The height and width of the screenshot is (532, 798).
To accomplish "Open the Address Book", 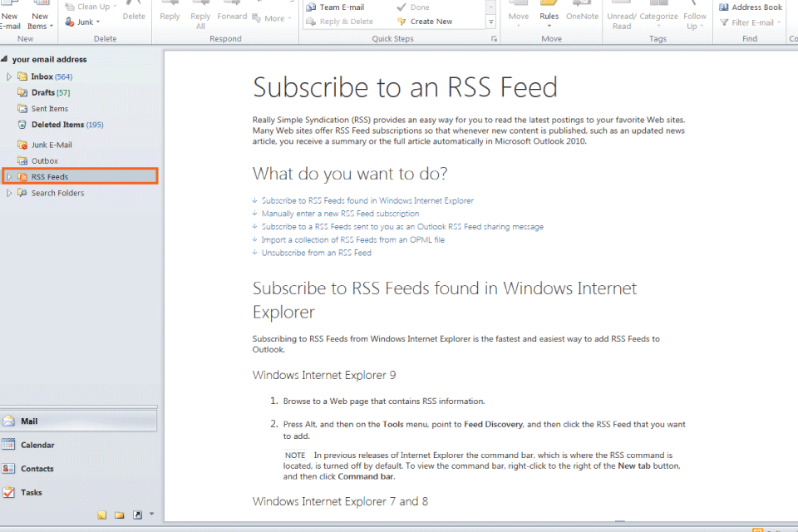I will [751, 7].
